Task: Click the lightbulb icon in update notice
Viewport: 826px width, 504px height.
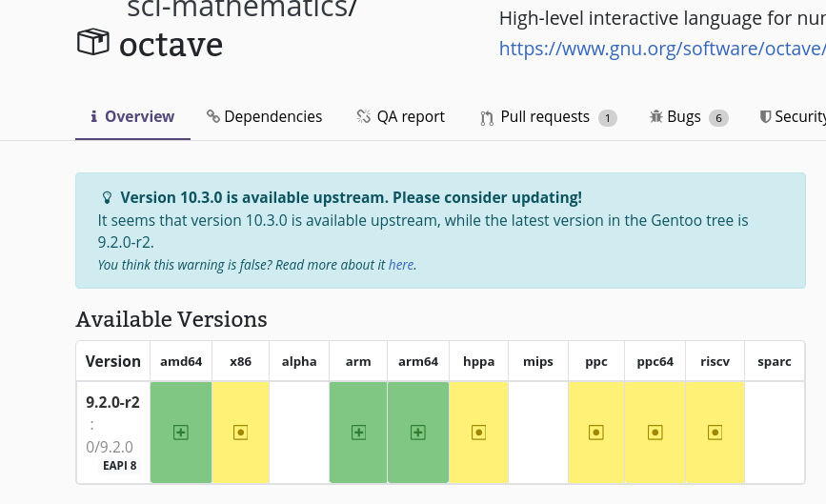Action: coord(107,198)
